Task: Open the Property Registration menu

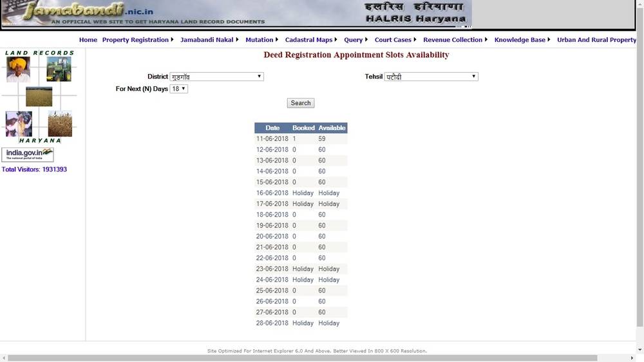Action: pyautogui.click(x=137, y=40)
